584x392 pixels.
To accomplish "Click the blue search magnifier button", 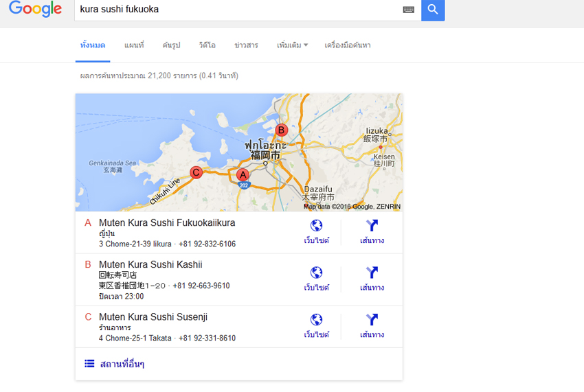I will (x=433, y=10).
